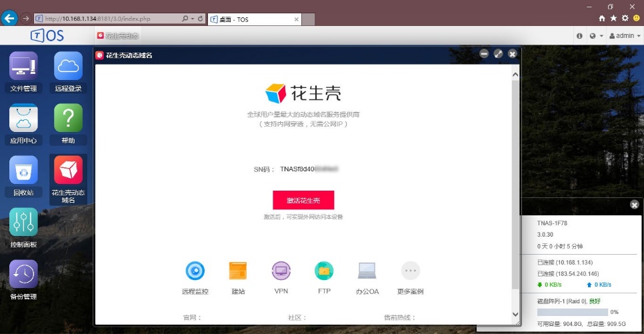Click the vertical scrollbar track in 花生壳 window

(x=515, y=185)
